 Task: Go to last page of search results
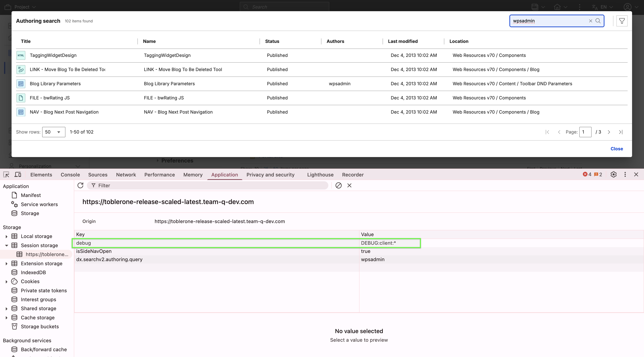click(x=621, y=132)
